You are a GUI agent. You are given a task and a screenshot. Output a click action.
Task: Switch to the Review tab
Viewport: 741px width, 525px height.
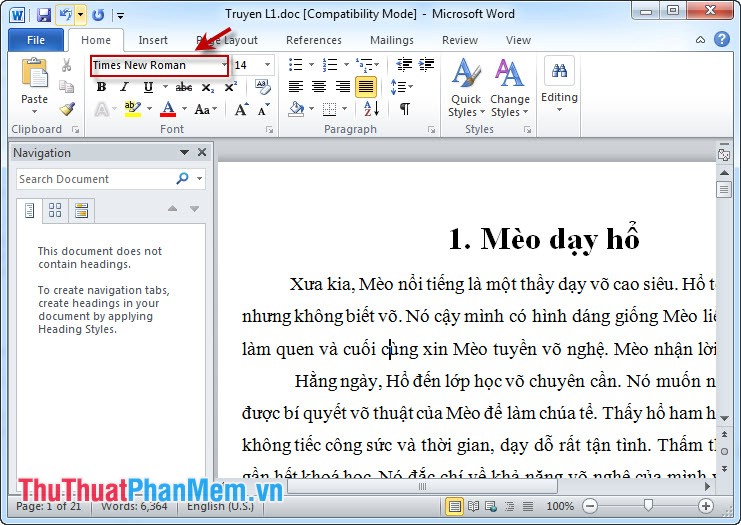point(460,40)
